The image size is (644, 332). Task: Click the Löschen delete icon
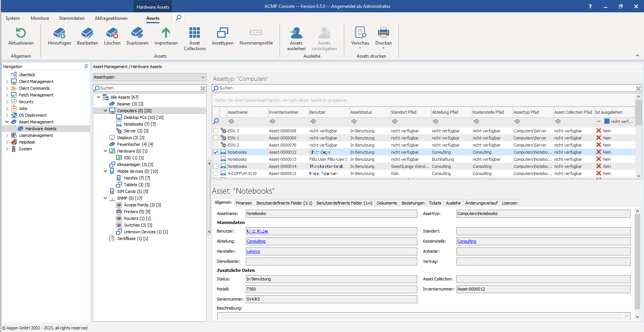[x=112, y=33]
